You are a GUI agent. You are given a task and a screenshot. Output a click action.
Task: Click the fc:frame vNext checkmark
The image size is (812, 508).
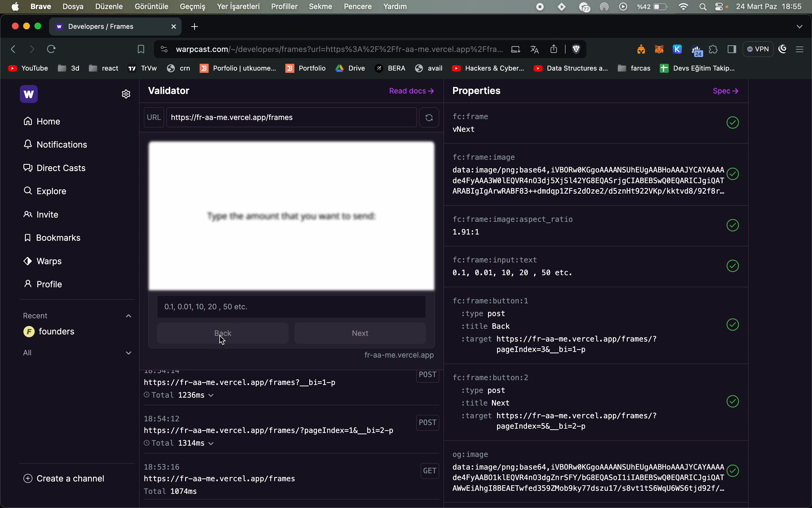click(x=733, y=123)
